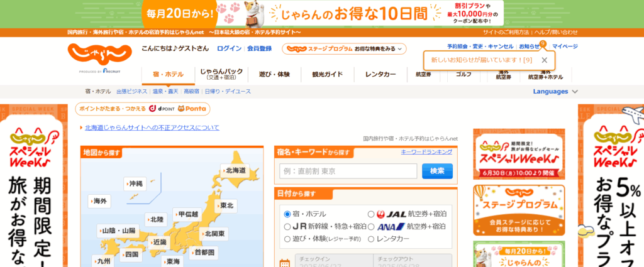Select 東北 on the map
This screenshot has width=644, height=267.
226,205
